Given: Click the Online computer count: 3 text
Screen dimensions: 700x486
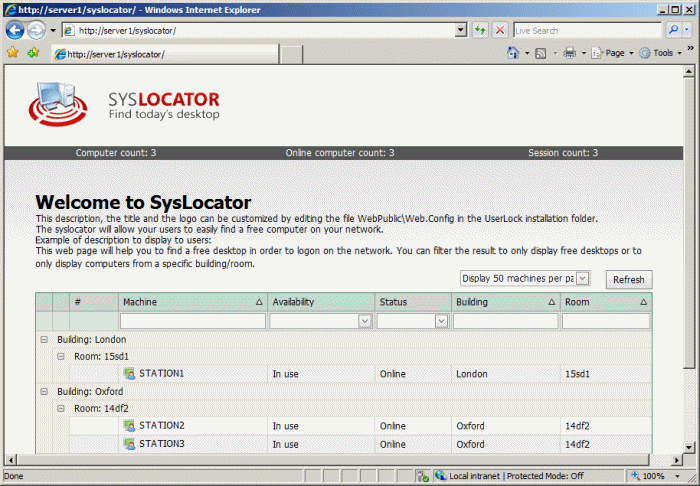Looking at the screenshot, I should pyautogui.click(x=340, y=153).
